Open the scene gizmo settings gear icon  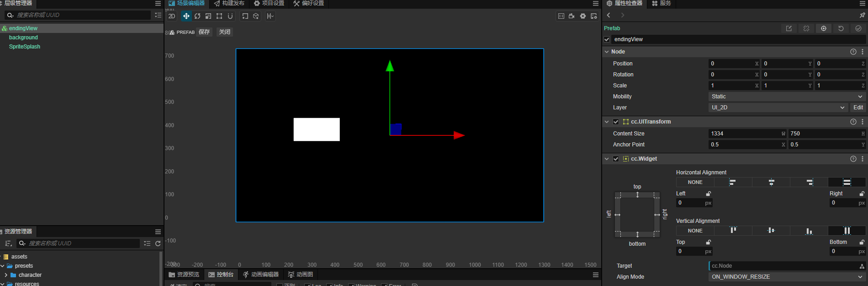tap(583, 16)
